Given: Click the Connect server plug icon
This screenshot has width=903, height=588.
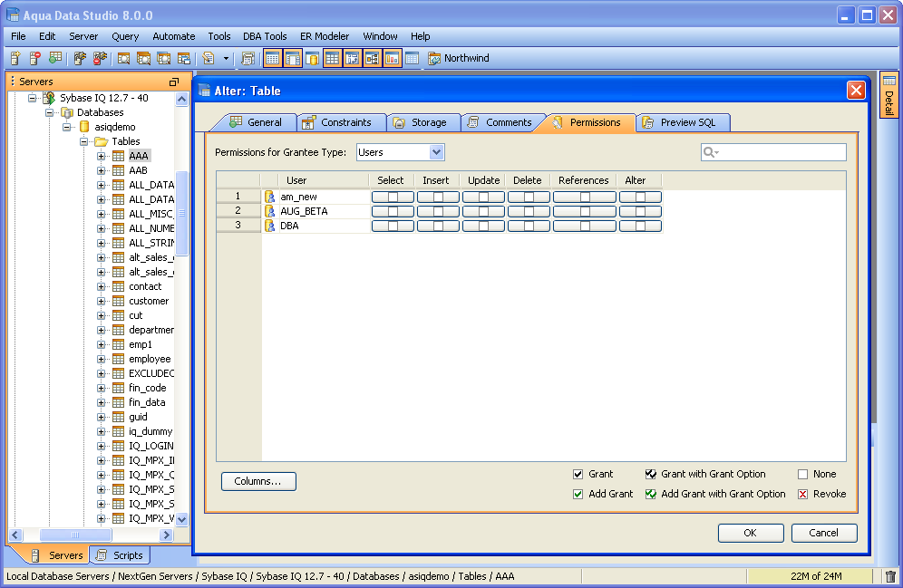Looking at the screenshot, I should [x=80, y=58].
